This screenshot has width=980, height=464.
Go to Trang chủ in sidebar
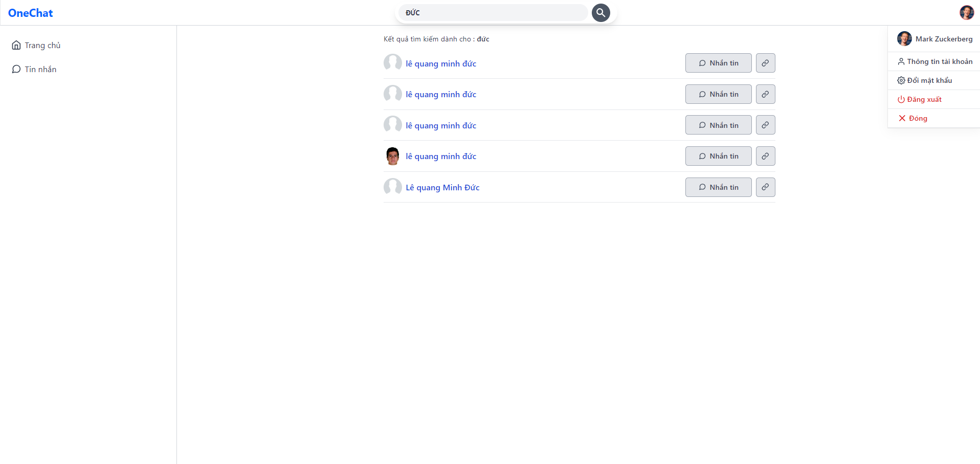[x=36, y=45]
